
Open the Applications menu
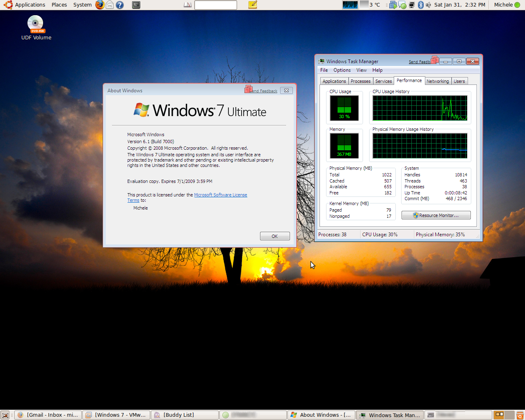[30, 5]
